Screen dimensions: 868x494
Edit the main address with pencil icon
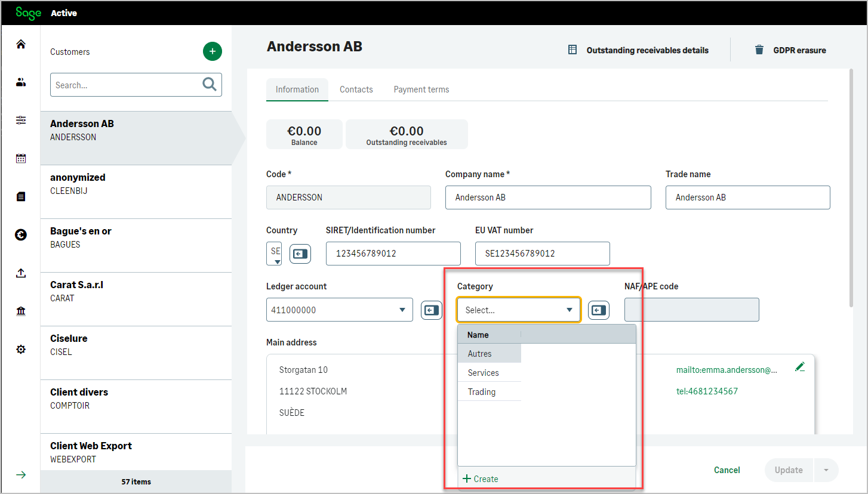[800, 367]
